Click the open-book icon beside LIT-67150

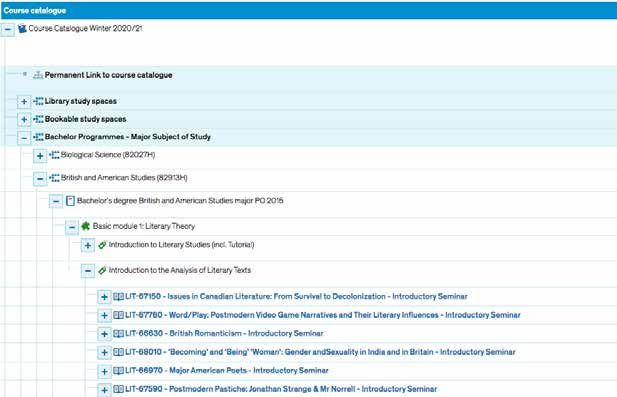pyautogui.click(x=118, y=297)
